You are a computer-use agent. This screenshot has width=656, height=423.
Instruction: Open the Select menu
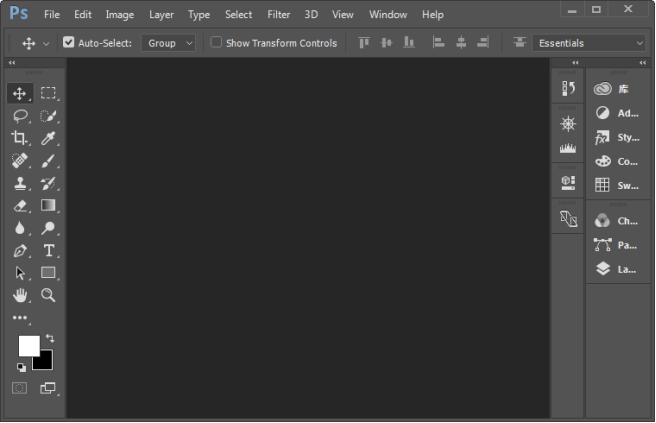pyautogui.click(x=238, y=15)
